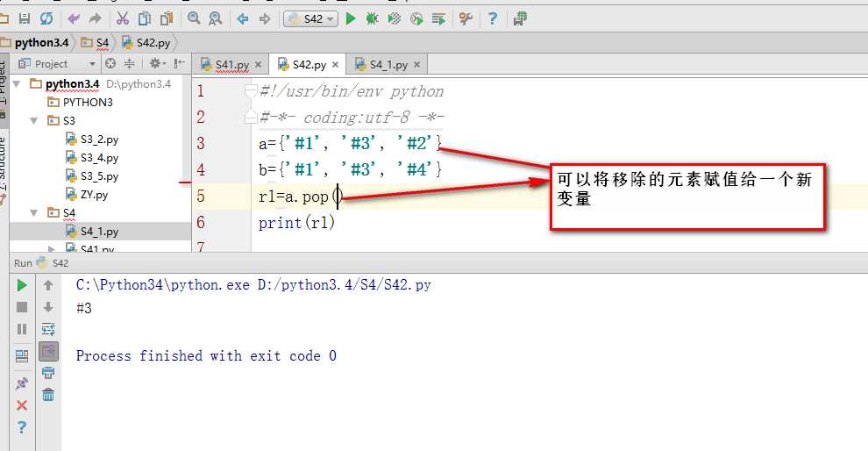This screenshot has height=451, width=868.
Task: Click the Synchronize icon in the toolbar
Action: pos(46,18)
